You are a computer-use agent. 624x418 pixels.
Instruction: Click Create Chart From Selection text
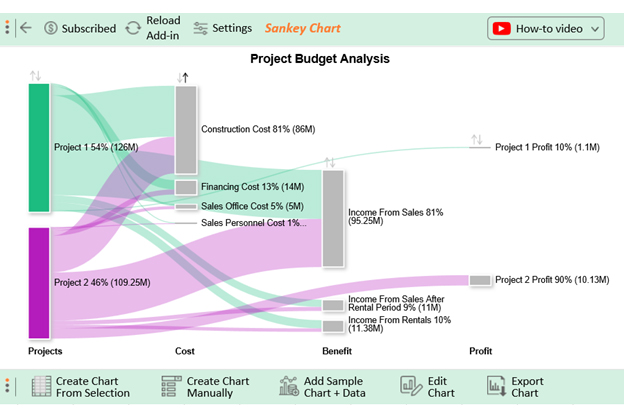(93, 387)
